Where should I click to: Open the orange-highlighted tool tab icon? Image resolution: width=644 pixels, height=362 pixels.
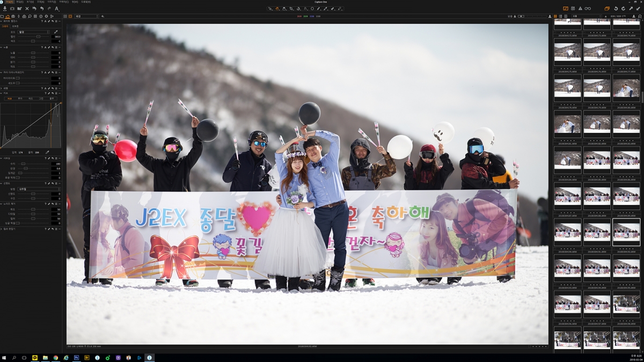click(x=8, y=16)
